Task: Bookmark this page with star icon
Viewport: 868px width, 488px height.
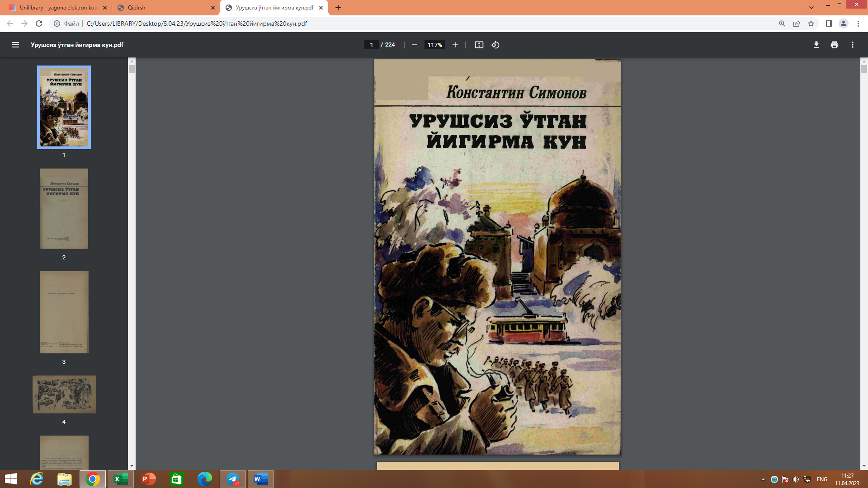Action: pos(811,23)
